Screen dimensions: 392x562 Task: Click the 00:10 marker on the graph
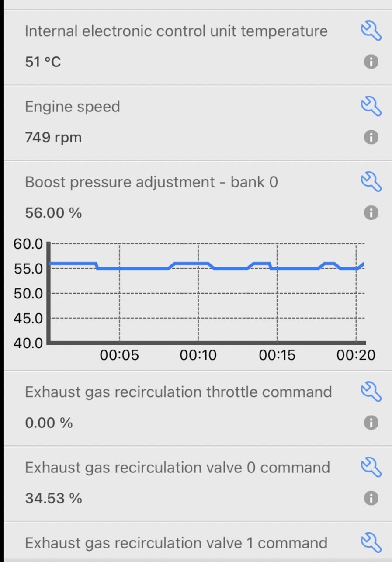coord(198,355)
